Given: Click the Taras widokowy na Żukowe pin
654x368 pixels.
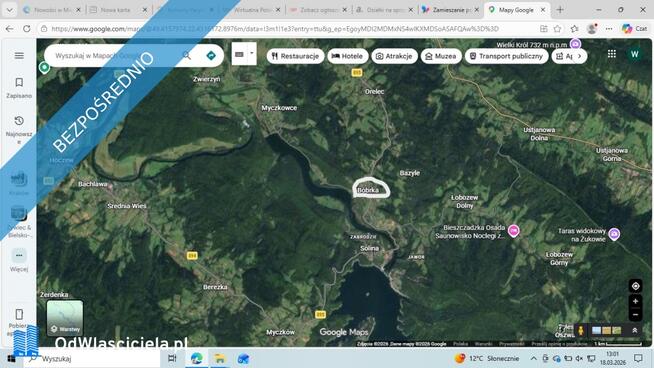Looking at the screenshot, I should (x=614, y=234).
